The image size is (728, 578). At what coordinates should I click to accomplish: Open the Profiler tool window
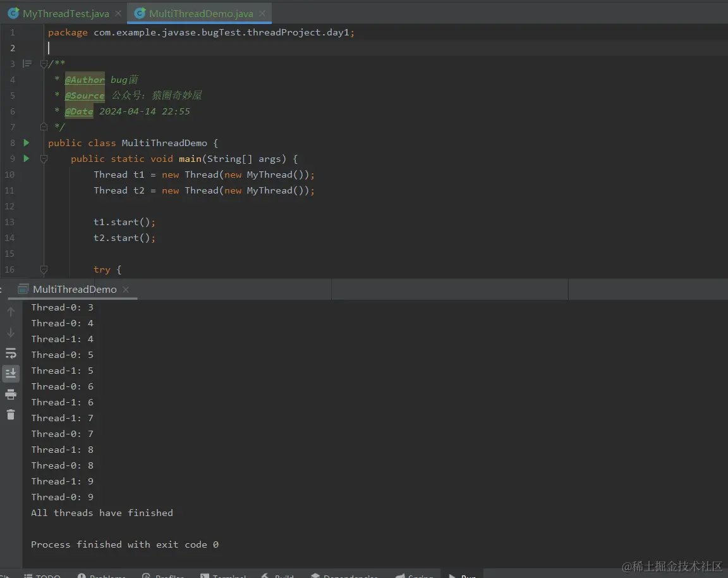(163, 575)
